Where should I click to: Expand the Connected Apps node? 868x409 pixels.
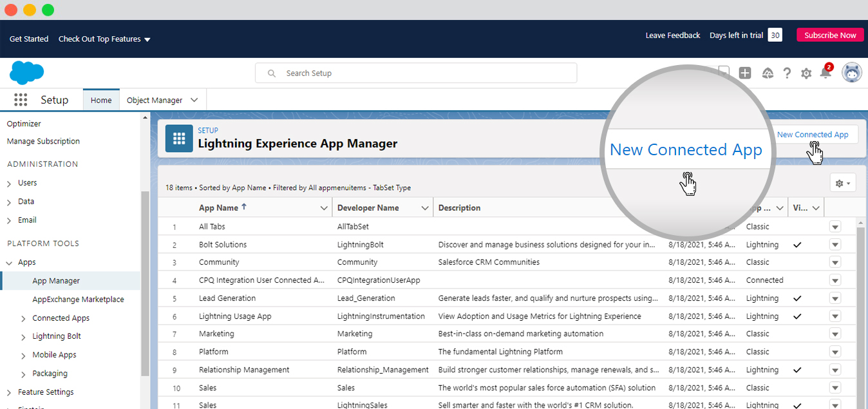(23, 319)
